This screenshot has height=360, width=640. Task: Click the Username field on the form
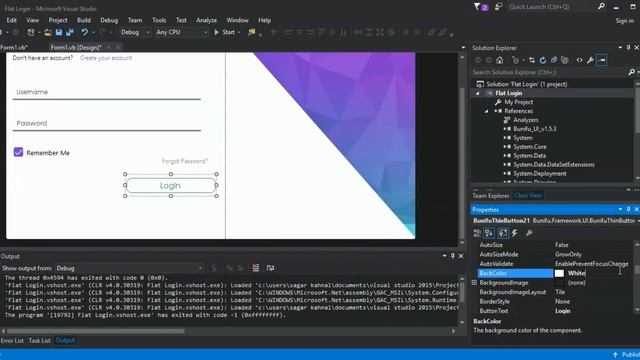pyautogui.click(x=107, y=92)
